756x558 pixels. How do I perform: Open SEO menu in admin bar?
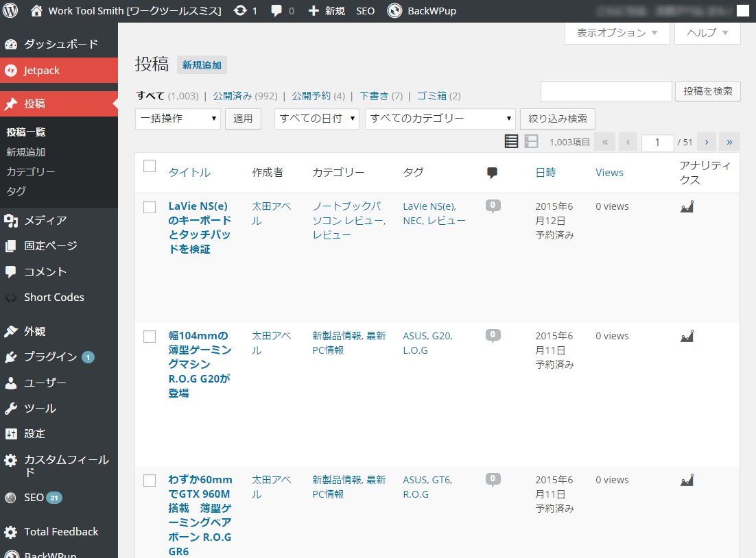point(366,10)
